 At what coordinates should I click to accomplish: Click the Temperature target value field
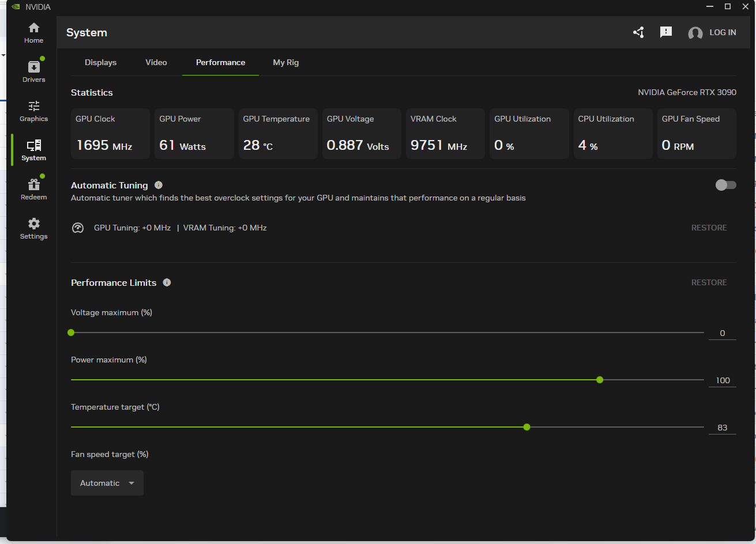723,428
